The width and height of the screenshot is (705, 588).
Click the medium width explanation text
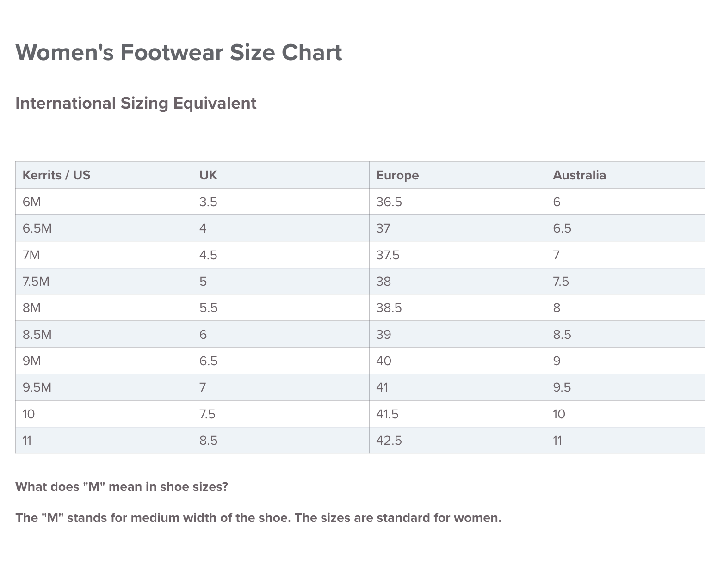click(x=258, y=518)
